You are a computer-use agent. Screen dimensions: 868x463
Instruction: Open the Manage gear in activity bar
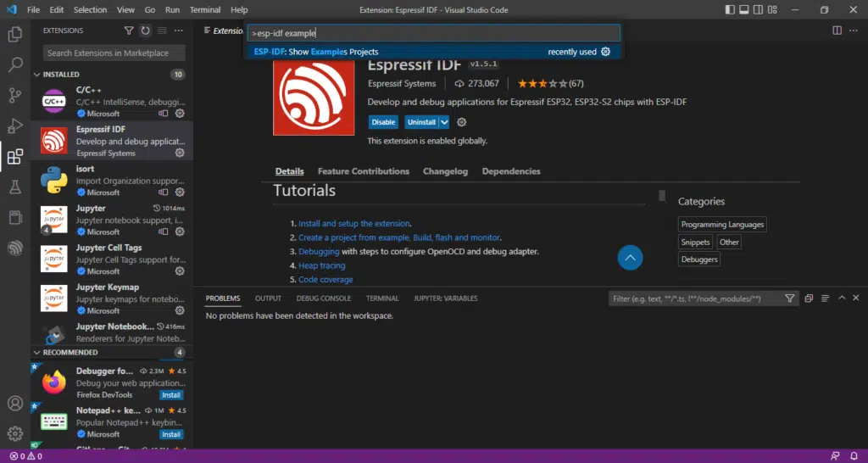tap(15, 433)
